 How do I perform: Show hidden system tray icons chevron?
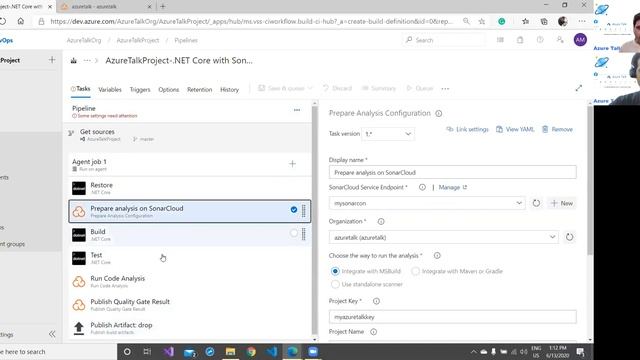[473, 351]
